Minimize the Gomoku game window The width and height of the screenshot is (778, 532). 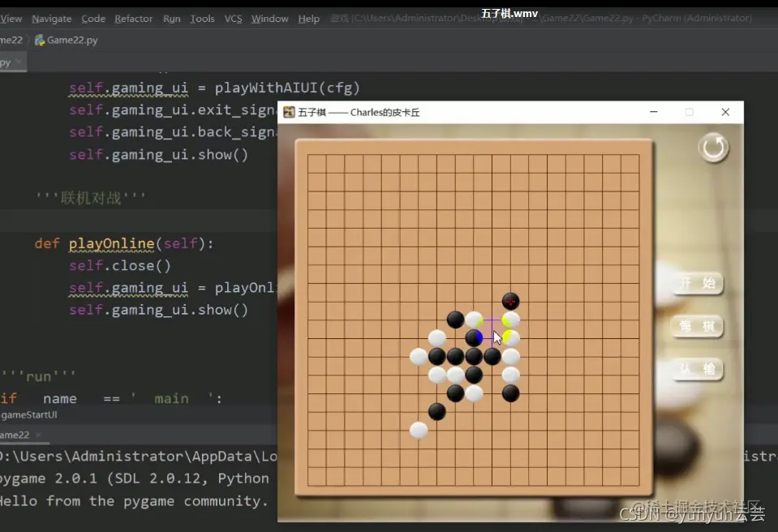pyautogui.click(x=653, y=112)
